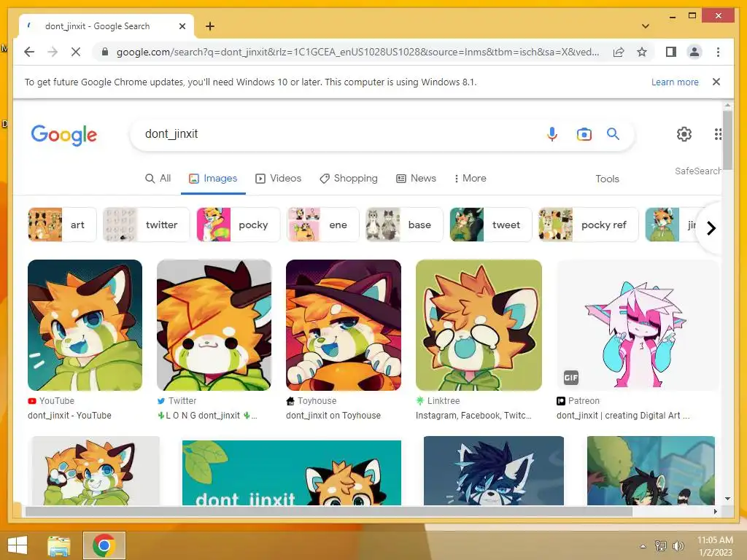Viewport: 747px width, 560px height.
Task: Open the dont_jinxit - YouTube link
Action: [x=69, y=416]
